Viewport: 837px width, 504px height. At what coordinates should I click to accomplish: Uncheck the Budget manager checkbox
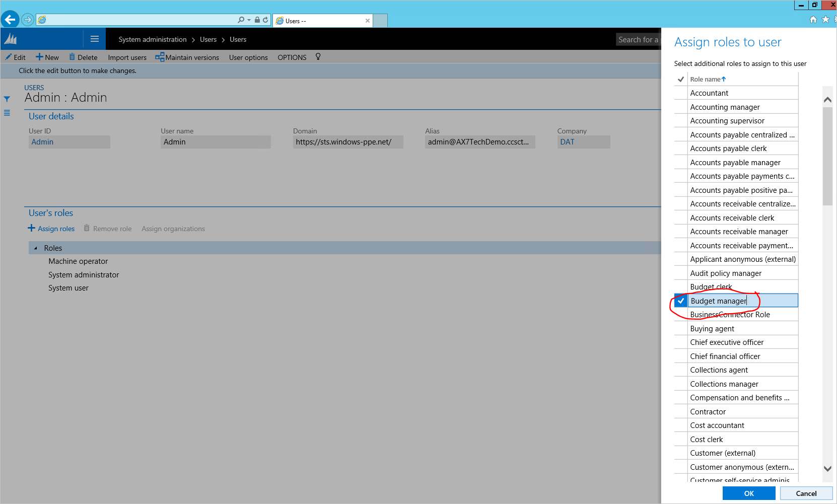681,301
